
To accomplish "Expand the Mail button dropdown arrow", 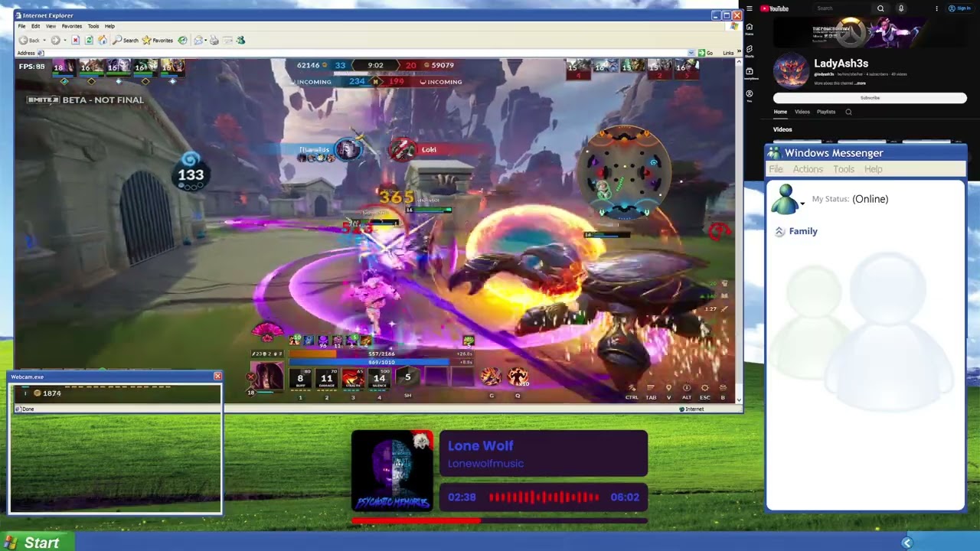I will (x=205, y=41).
